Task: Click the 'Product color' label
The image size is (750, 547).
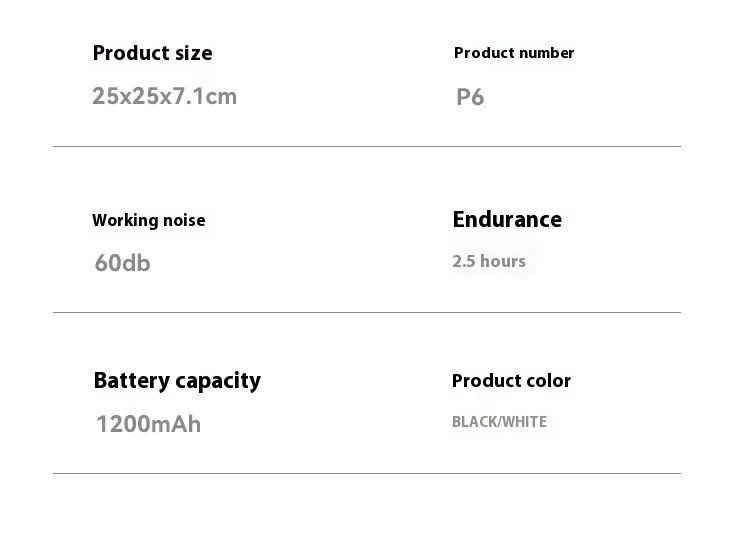Action: click(x=511, y=381)
